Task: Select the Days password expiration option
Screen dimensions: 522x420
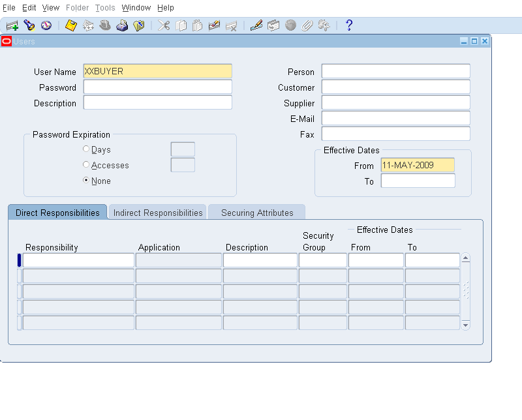Action: (x=85, y=149)
